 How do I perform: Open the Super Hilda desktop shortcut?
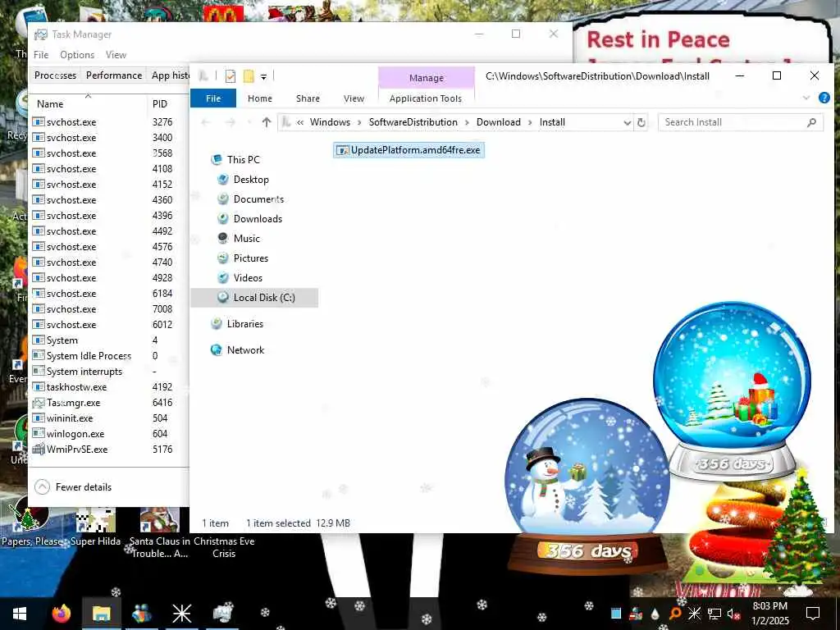pos(95,527)
